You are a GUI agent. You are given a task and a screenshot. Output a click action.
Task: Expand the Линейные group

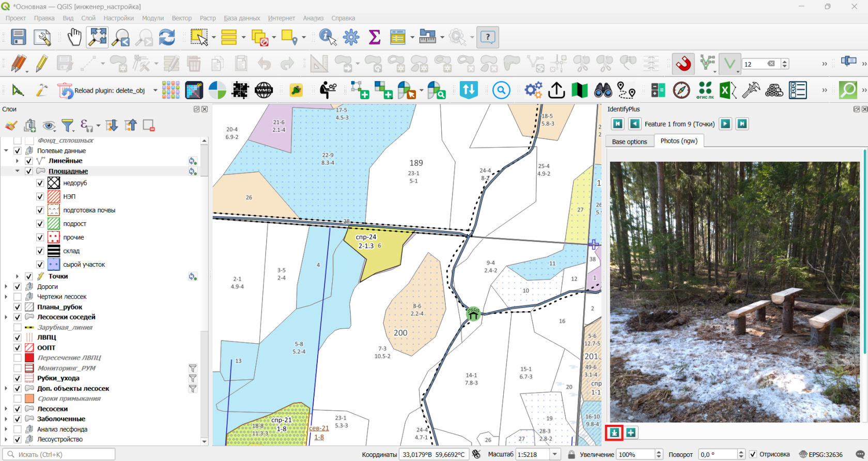point(17,161)
